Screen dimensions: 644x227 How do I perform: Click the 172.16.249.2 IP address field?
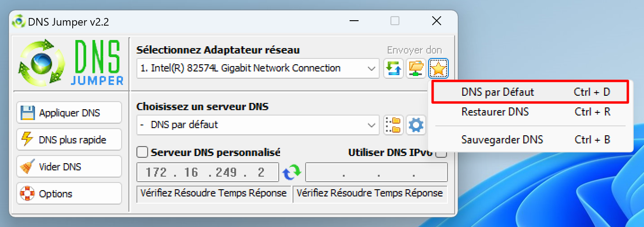208,172
